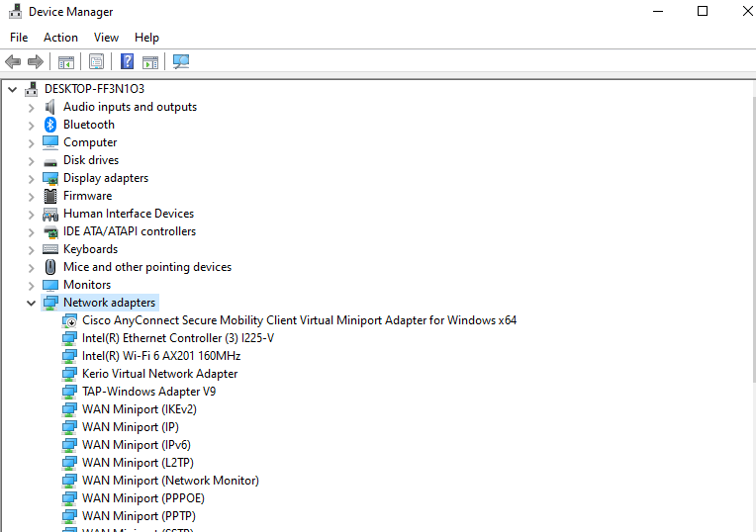Open the View menu
Viewport: 756px width, 532px height.
pyautogui.click(x=106, y=38)
